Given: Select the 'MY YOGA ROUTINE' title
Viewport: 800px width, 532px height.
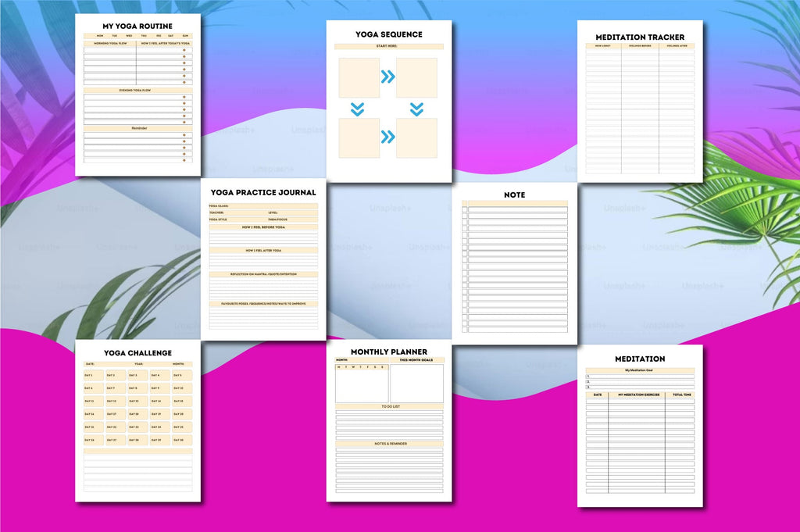Looking at the screenshot, I should [137, 26].
